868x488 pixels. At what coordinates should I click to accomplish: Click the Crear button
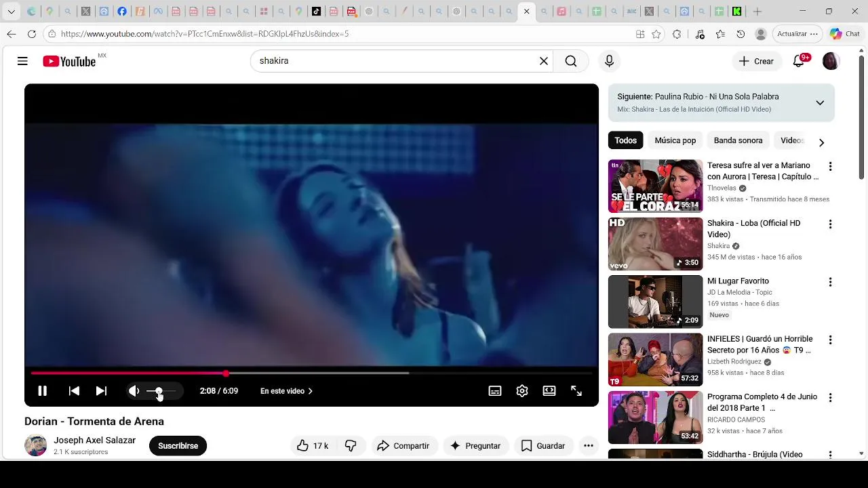click(756, 61)
